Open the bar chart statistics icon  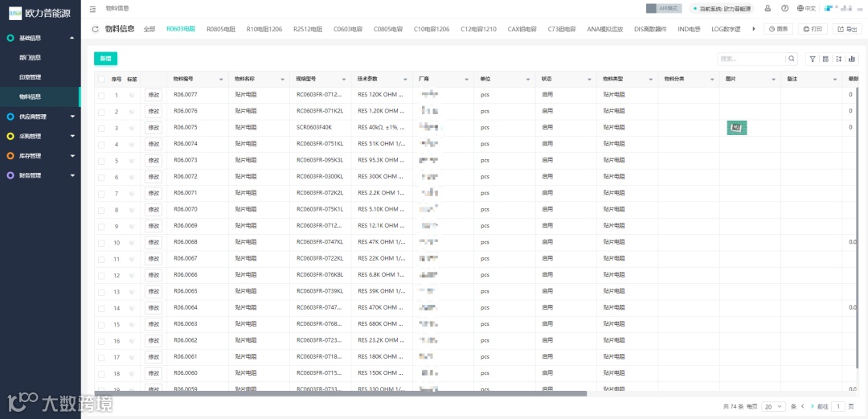(x=852, y=59)
